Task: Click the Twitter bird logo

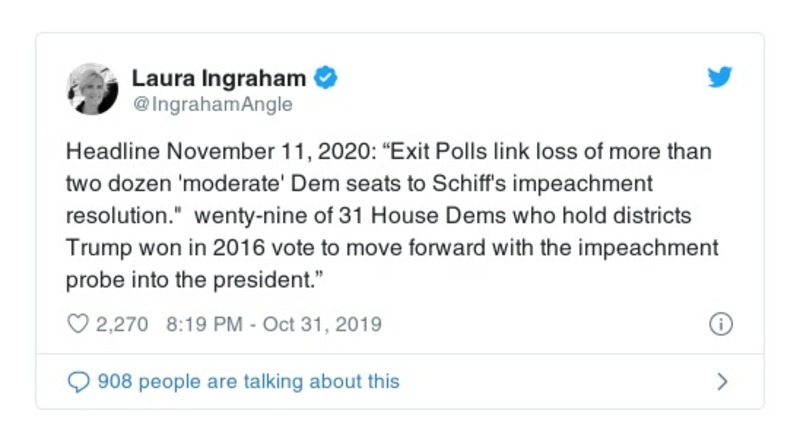Action: pos(720,79)
